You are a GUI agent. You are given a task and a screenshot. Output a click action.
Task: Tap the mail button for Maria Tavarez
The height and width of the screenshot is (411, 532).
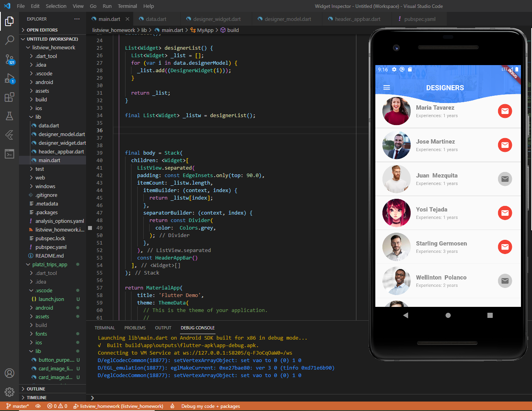point(505,111)
